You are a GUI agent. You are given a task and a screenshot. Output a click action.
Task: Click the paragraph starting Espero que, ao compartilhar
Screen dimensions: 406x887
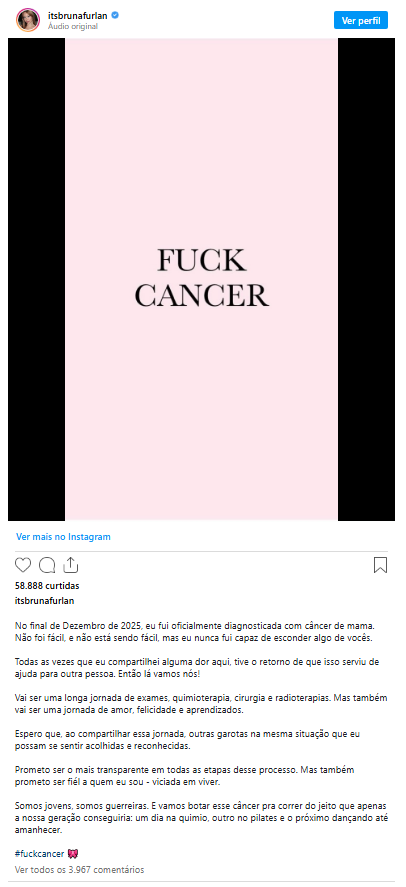[188, 739]
